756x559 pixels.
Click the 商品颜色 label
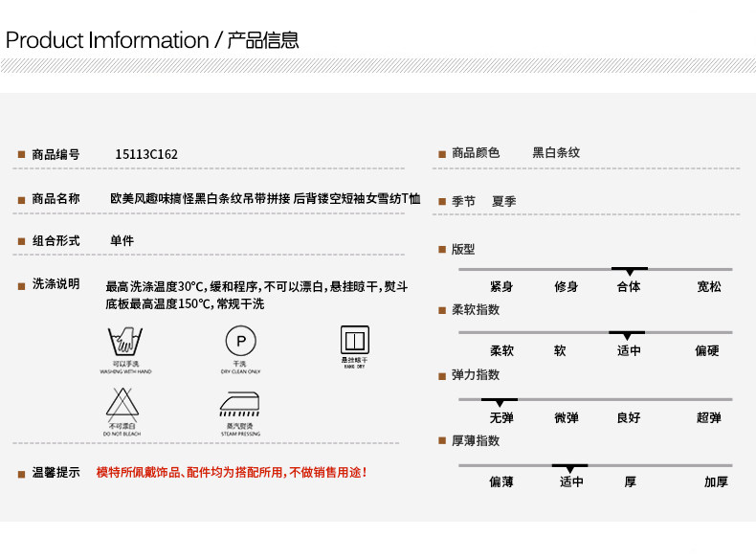coord(476,153)
